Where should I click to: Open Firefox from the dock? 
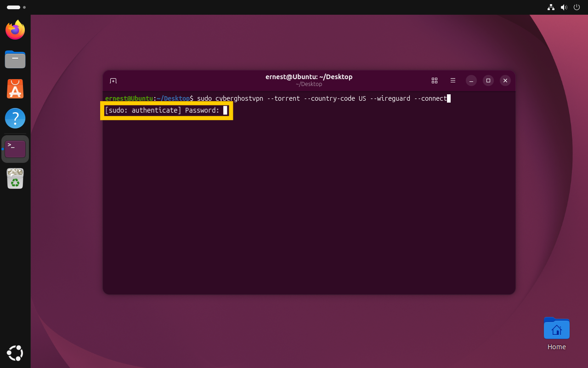point(15,30)
